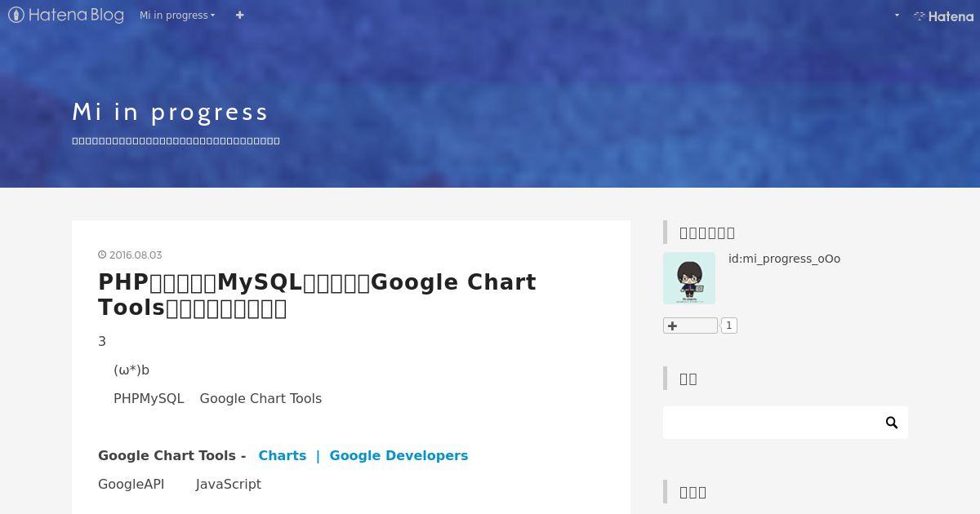Click the magnifying glass search icon
Image resolution: width=980 pixels, height=514 pixels.
point(891,423)
